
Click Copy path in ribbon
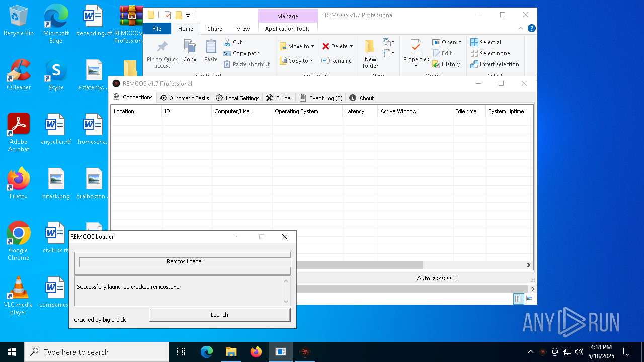pos(242,53)
